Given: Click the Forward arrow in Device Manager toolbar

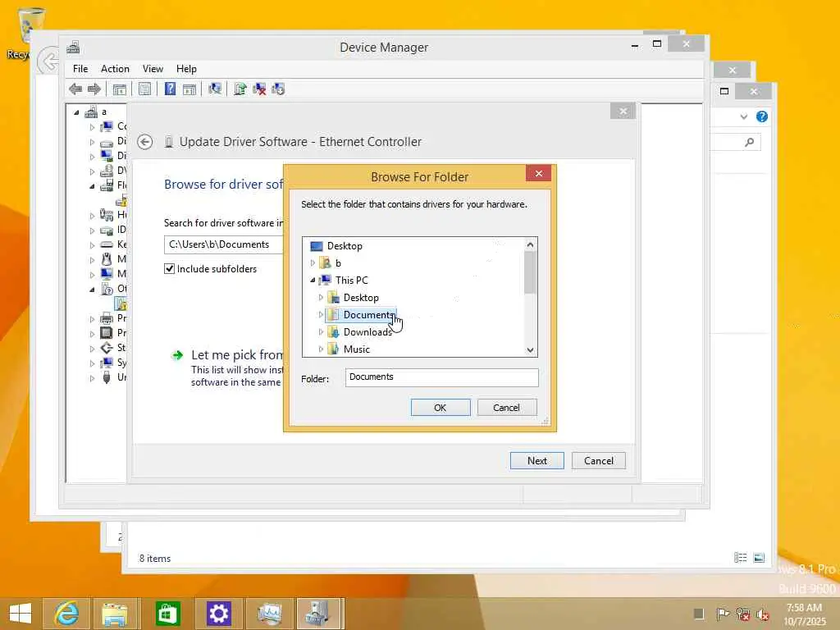Looking at the screenshot, I should [94, 89].
